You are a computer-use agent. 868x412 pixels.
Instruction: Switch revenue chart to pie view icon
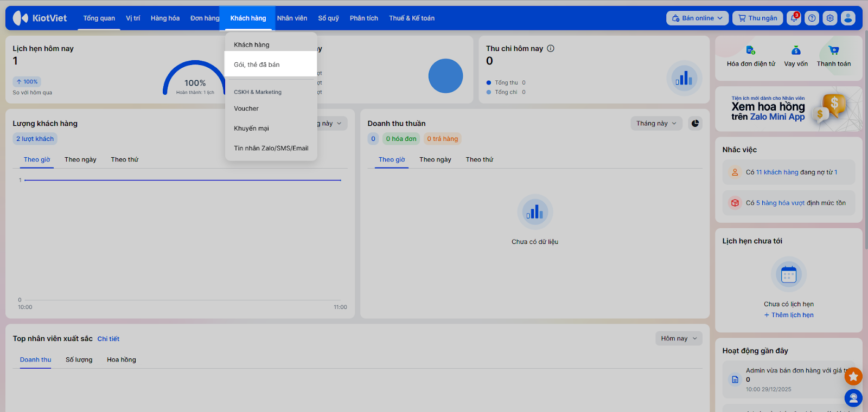coord(695,124)
